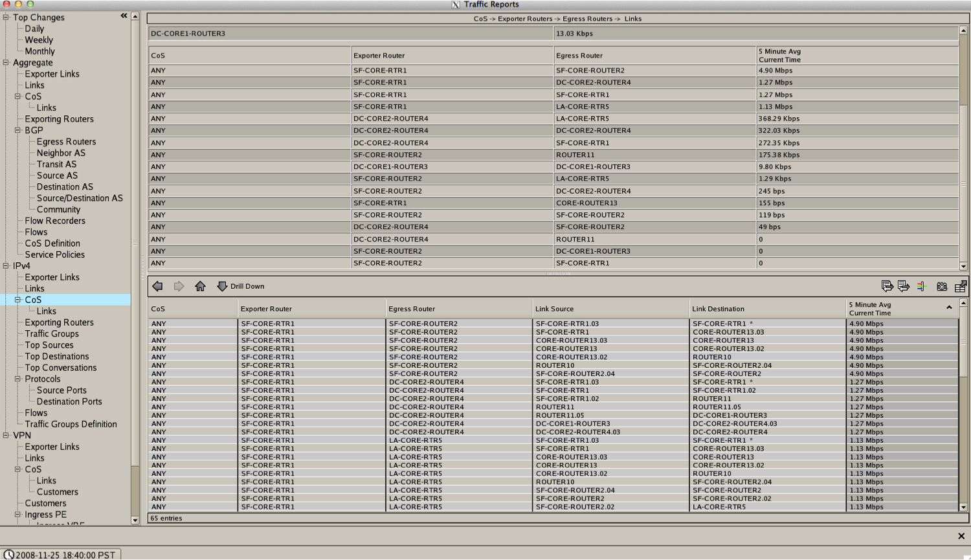
Task: Open the Daily top changes report
Action: pos(34,28)
